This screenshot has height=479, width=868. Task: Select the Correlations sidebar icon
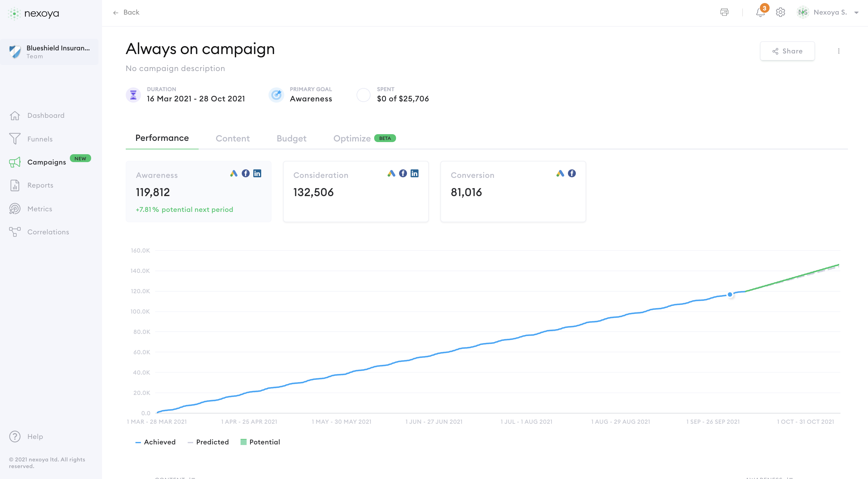tap(48, 232)
